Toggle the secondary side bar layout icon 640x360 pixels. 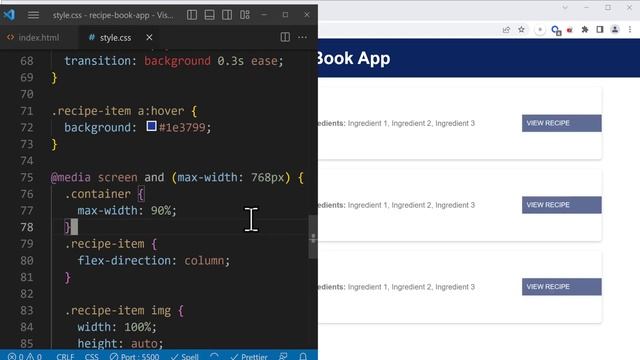[x=227, y=15]
